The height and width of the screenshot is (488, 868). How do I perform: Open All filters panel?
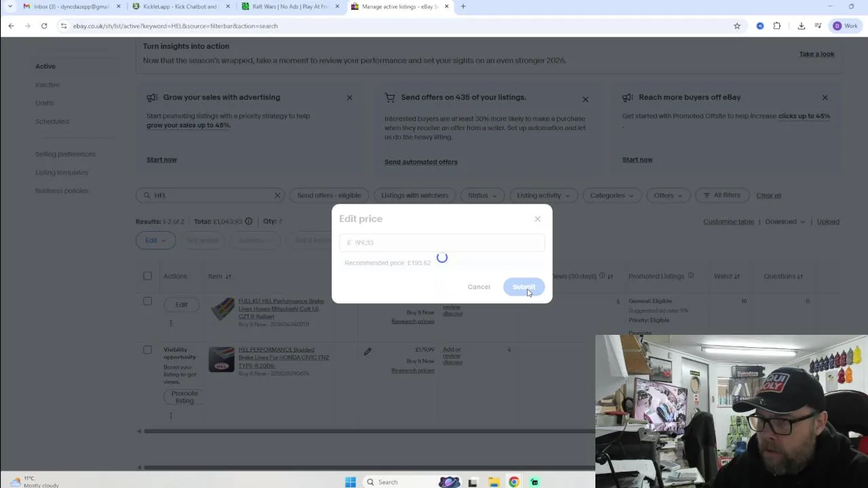(722, 195)
